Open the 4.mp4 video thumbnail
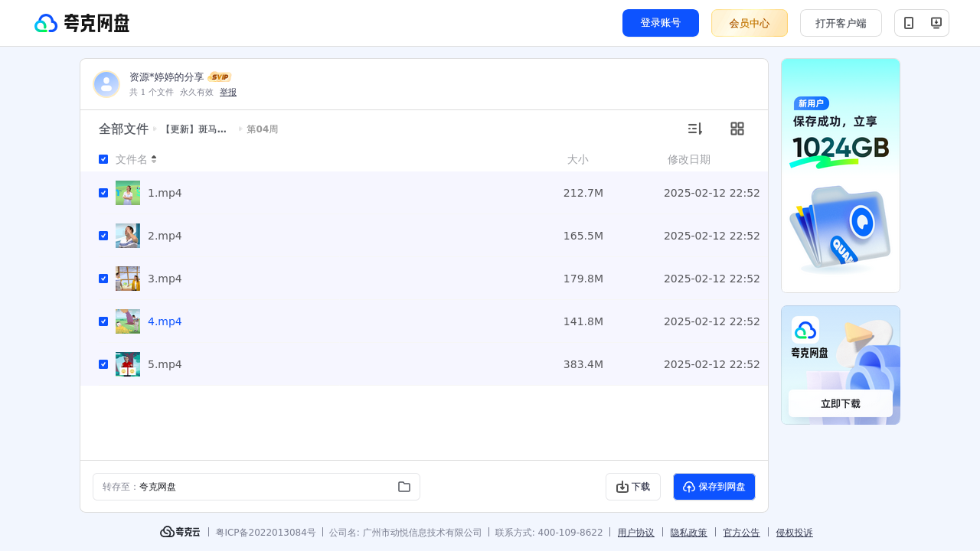Screen dimensions: 980x551 pos(128,321)
